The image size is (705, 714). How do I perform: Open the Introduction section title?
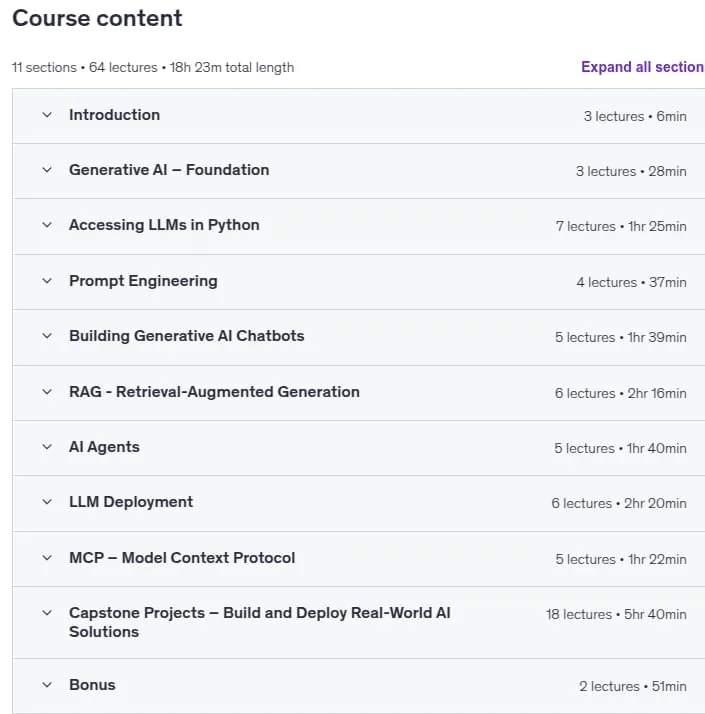click(114, 115)
